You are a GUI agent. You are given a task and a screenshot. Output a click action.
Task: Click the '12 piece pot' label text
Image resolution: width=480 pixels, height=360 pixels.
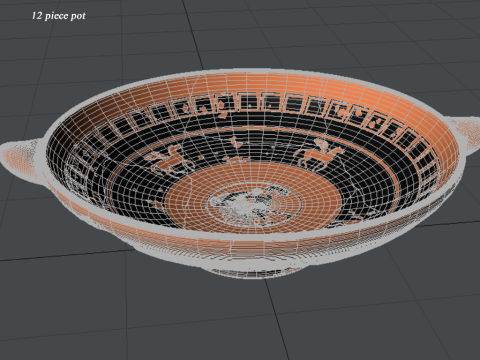[x=59, y=16]
